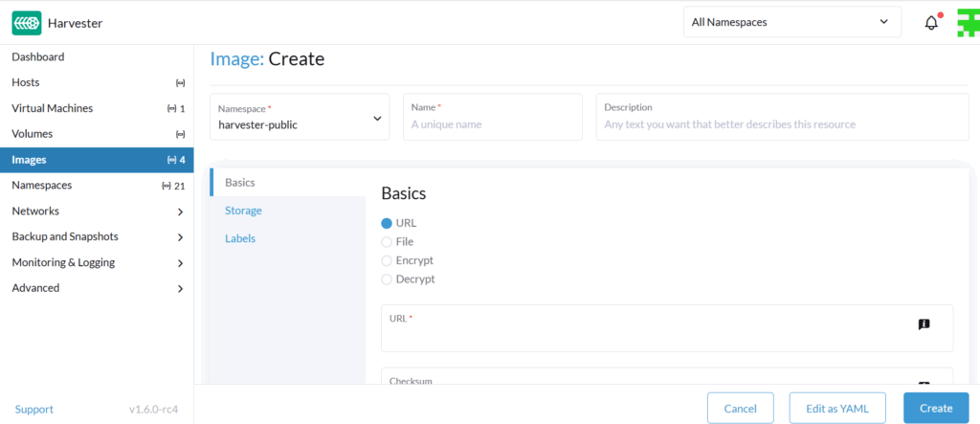Switch to the Labels tab

pos(240,238)
